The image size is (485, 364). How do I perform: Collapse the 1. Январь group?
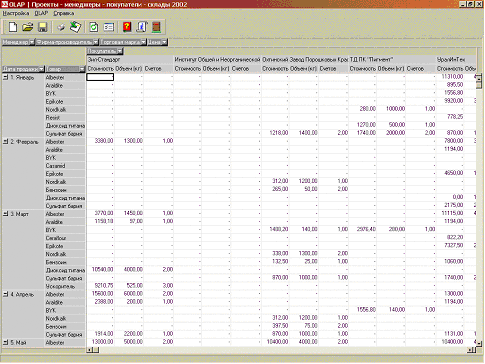6,77
